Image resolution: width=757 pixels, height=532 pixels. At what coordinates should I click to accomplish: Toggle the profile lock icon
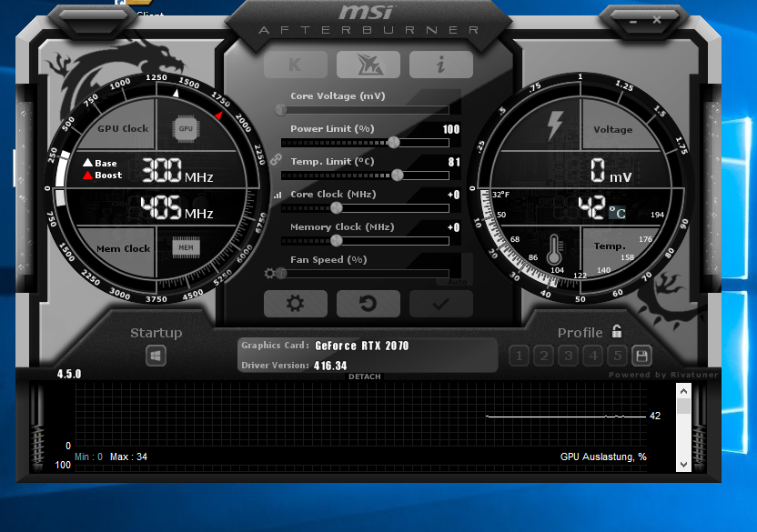click(617, 331)
